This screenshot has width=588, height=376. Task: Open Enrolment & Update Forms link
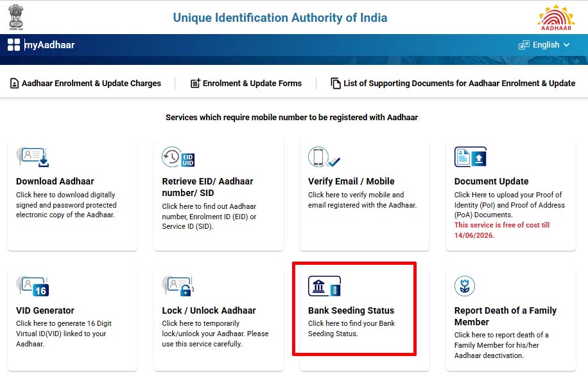(252, 84)
